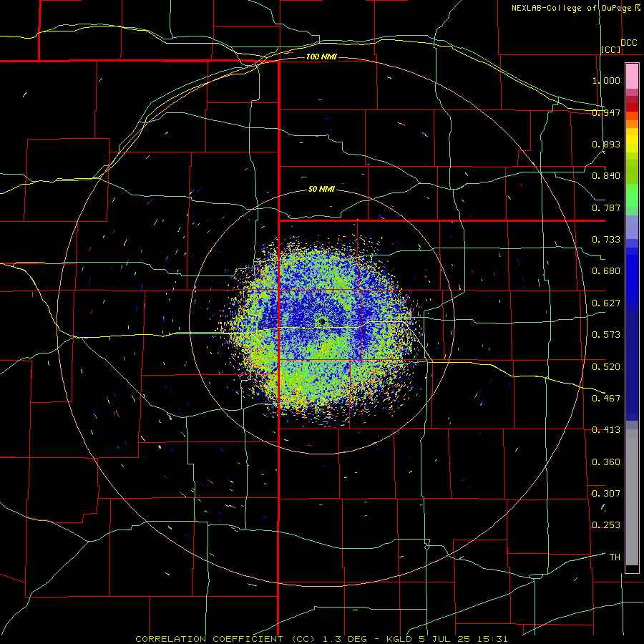
Task: Click the 0.467 legend value
Action: (606, 399)
